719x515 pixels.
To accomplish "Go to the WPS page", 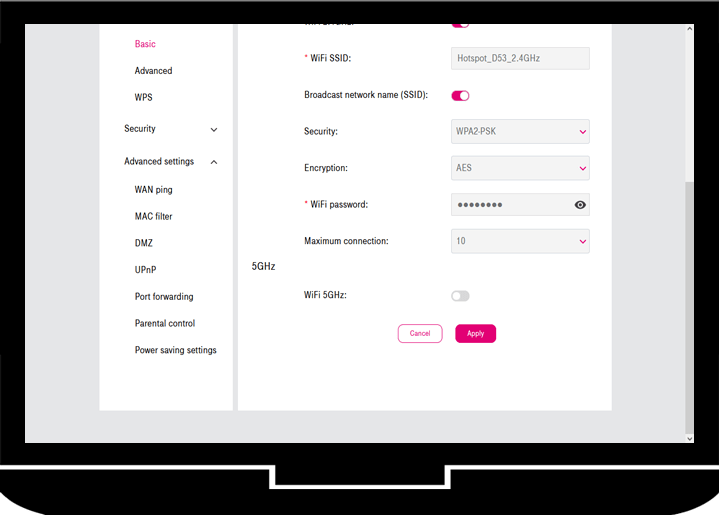I will coord(143,98).
